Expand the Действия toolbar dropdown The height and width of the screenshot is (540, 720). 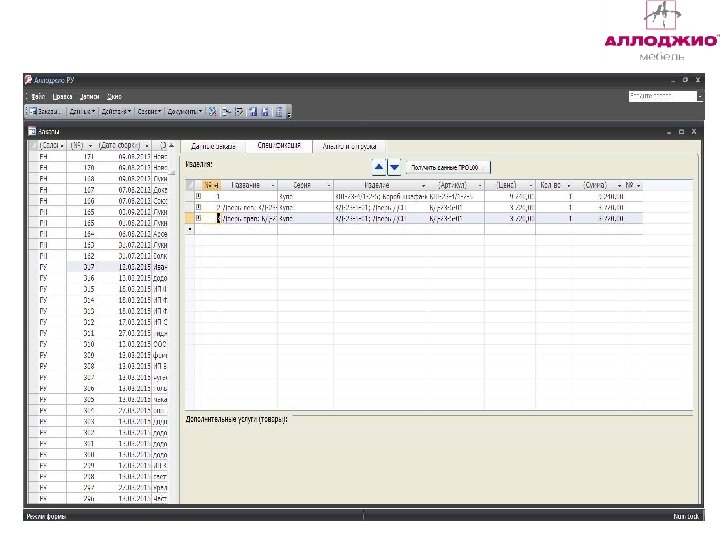click(116, 112)
